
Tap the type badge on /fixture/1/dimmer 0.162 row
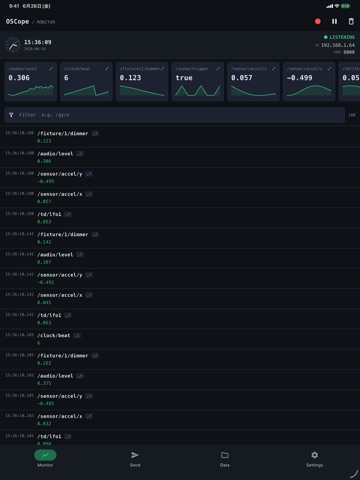point(95,356)
